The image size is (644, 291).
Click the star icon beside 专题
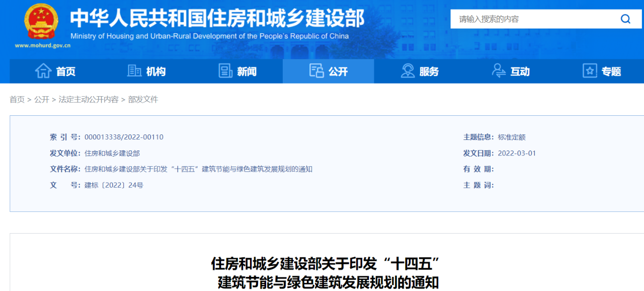pyautogui.click(x=590, y=71)
